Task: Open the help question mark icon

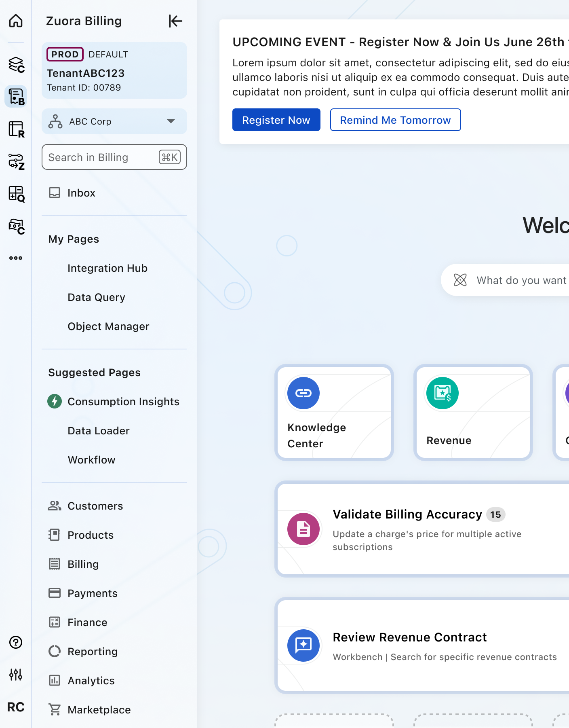Action: (x=16, y=642)
